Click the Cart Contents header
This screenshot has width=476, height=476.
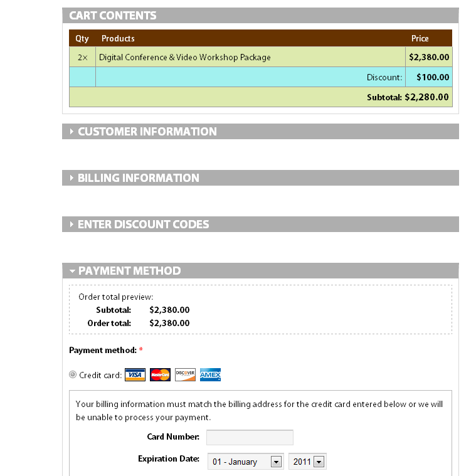[113, 16]
